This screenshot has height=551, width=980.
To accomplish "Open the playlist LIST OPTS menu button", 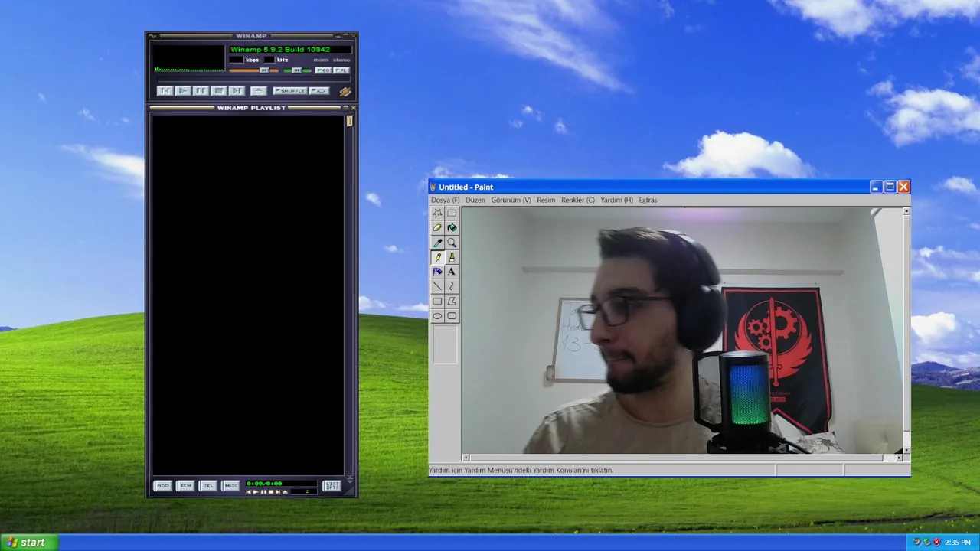I will coord(332,486).
